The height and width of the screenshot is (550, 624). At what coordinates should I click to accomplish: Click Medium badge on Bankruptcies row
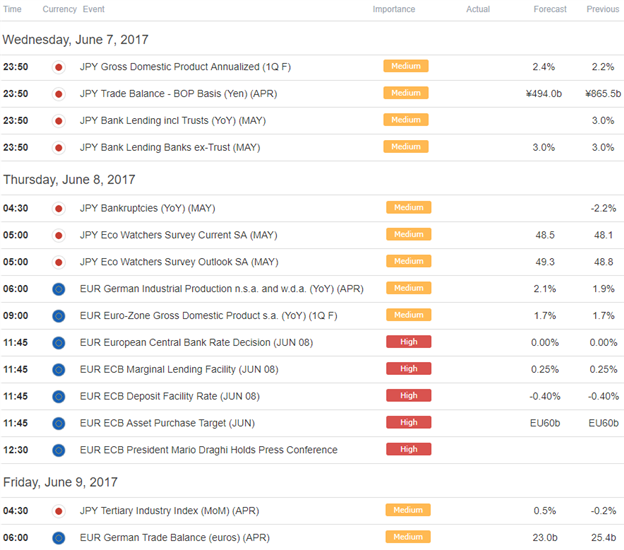[x=409, y=207]
